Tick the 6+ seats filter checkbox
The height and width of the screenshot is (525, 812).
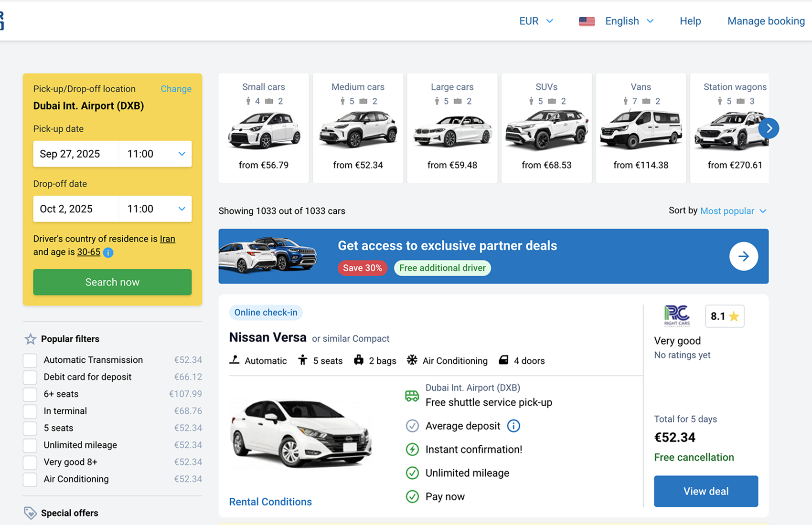pos(30,394)
